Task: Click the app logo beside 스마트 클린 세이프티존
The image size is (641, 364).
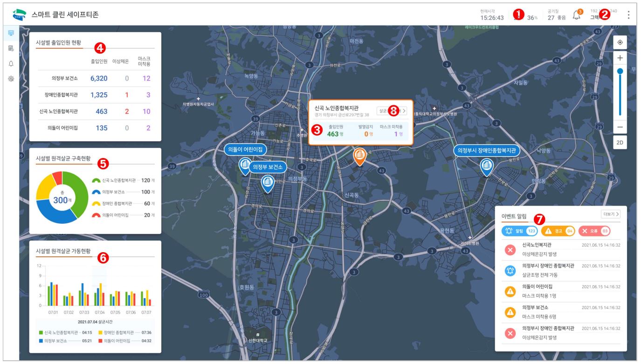Action: 20,14
